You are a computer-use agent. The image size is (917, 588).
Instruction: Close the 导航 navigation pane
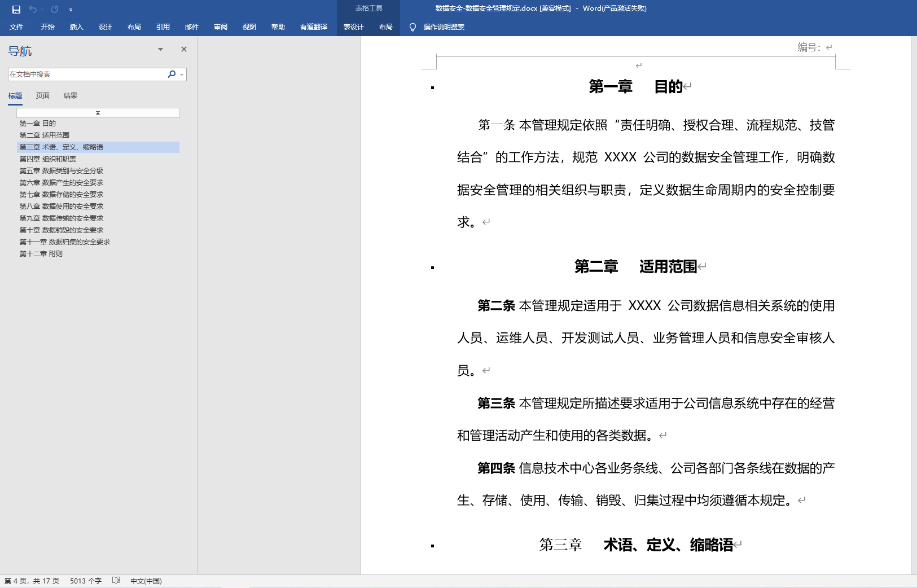point(184,49)
